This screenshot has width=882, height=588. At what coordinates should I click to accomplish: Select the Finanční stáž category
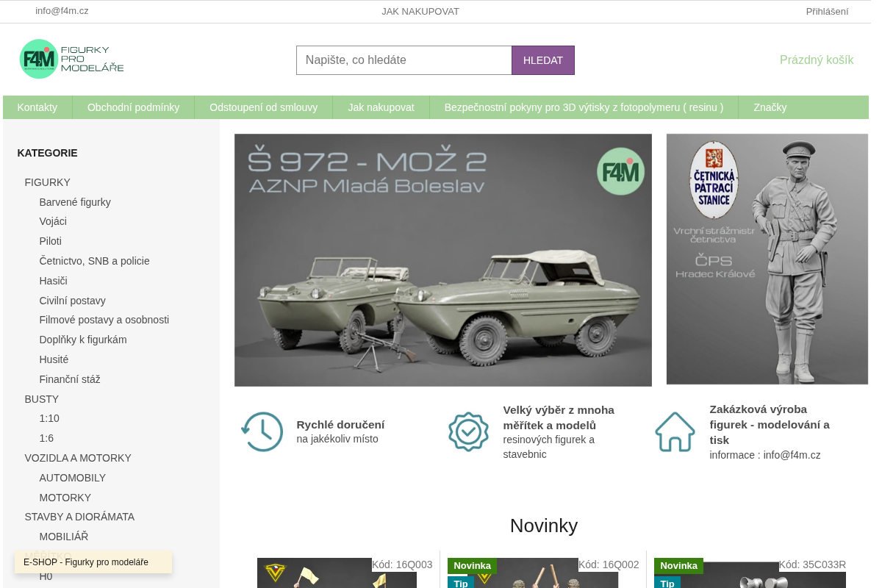point(70,379)
